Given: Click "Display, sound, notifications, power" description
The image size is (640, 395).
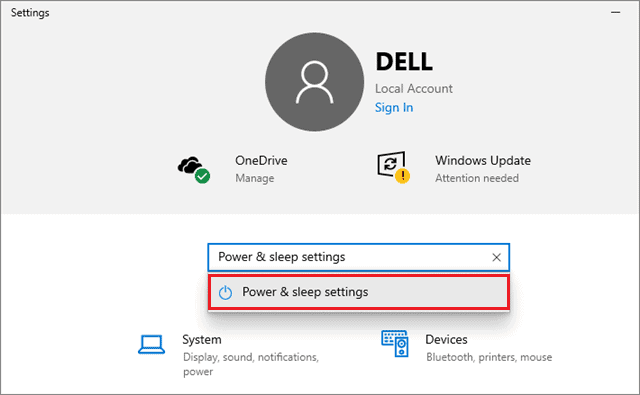Looking at the screenshot, I should (251, 364).
